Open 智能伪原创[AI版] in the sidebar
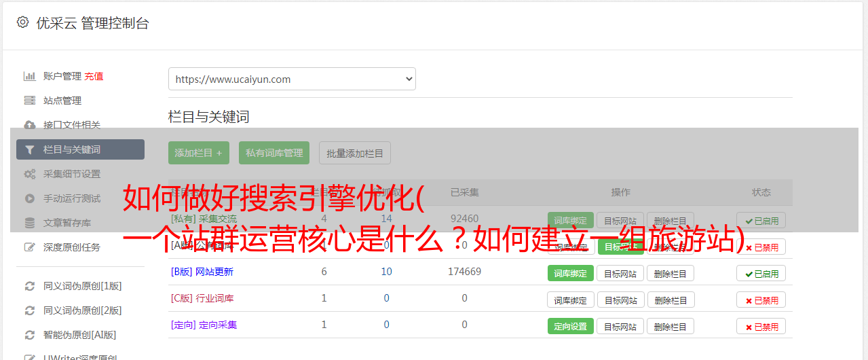The height and width of the screenshot is (360, 868). coord(80,335)
